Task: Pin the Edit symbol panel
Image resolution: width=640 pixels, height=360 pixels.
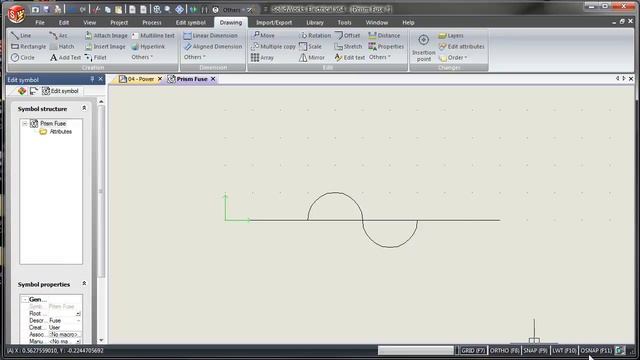Action: [x=92, y=79]
